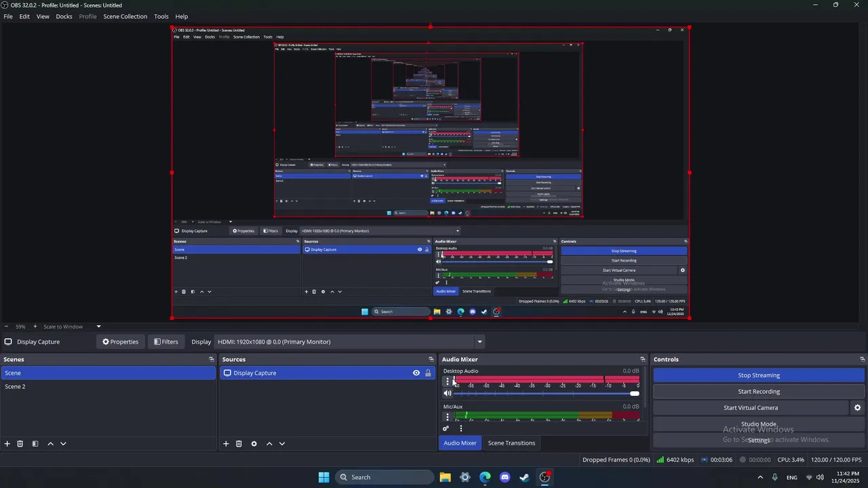Screen dimensions: 868x488
Task: Toggle lock on Display Capture source
Action: (x=428, y=373)
